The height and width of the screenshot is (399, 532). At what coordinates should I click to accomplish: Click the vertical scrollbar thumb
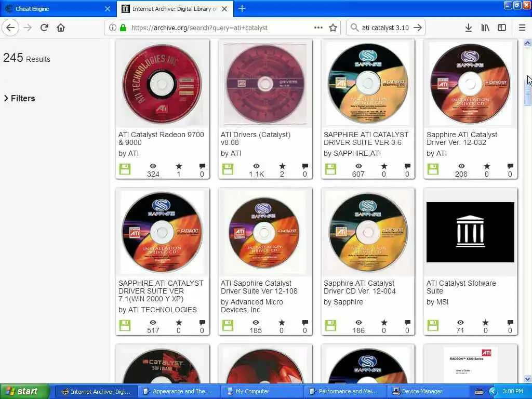[x=527, y=91]
